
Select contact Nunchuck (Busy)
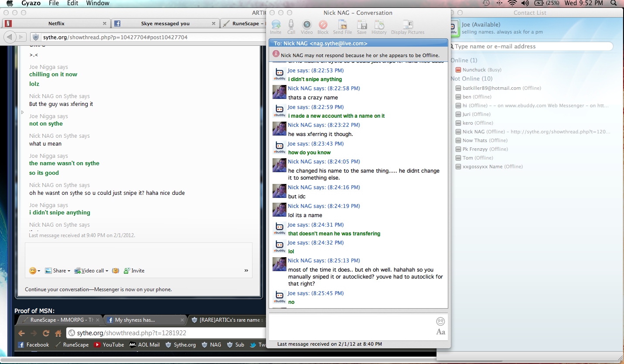pos(479,70)
